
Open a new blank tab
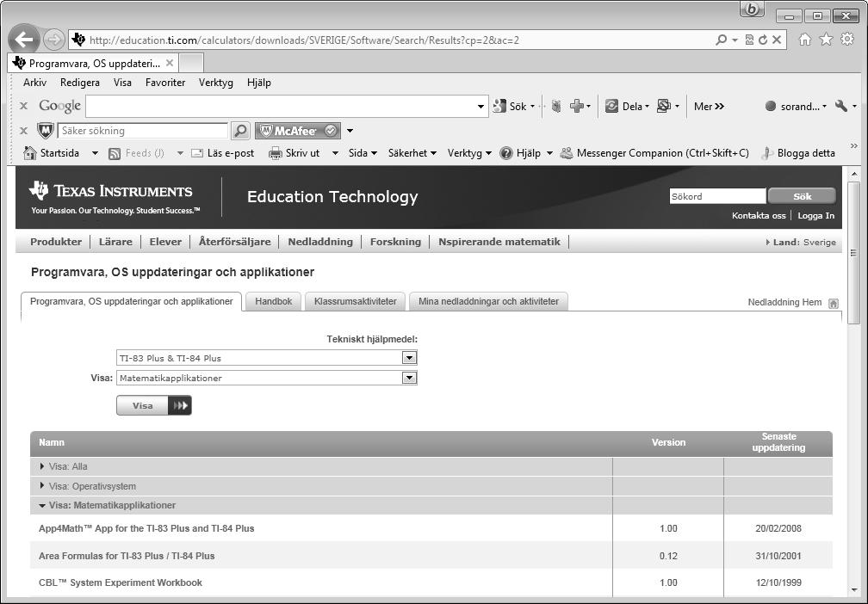(x=191, y=63)
